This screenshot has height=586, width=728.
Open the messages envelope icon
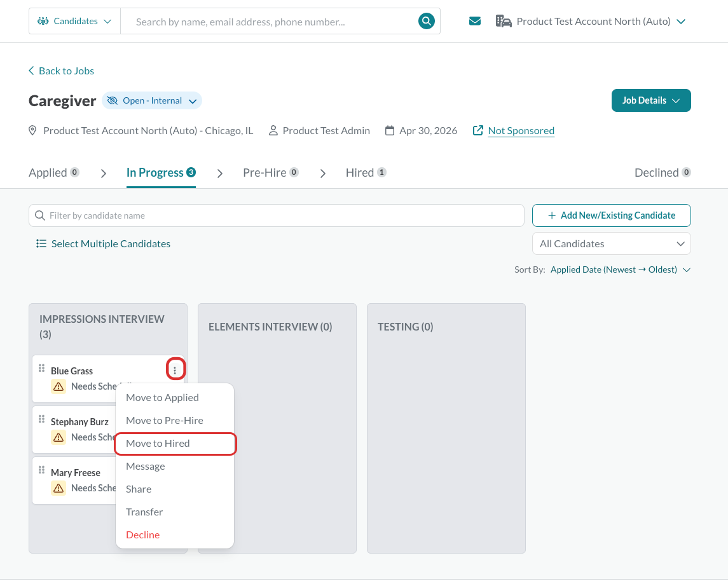(x=474, y=22)
